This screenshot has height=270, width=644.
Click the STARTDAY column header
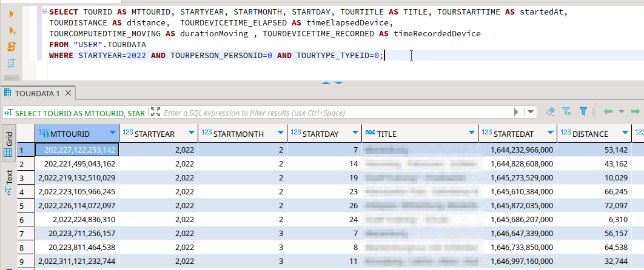tap(324, 134)
